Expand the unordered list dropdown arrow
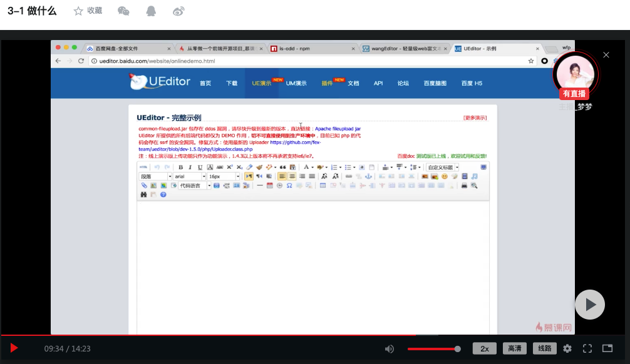 coord(354,168)
